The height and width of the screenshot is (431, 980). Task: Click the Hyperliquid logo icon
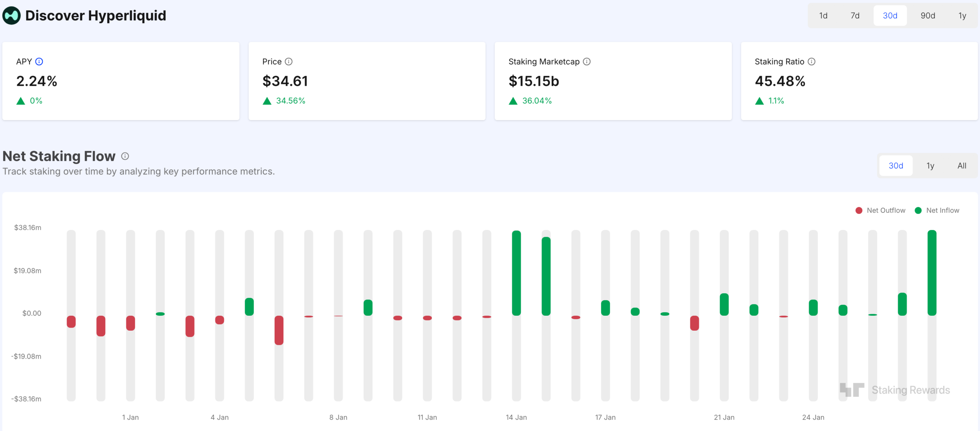pos(11,15)
